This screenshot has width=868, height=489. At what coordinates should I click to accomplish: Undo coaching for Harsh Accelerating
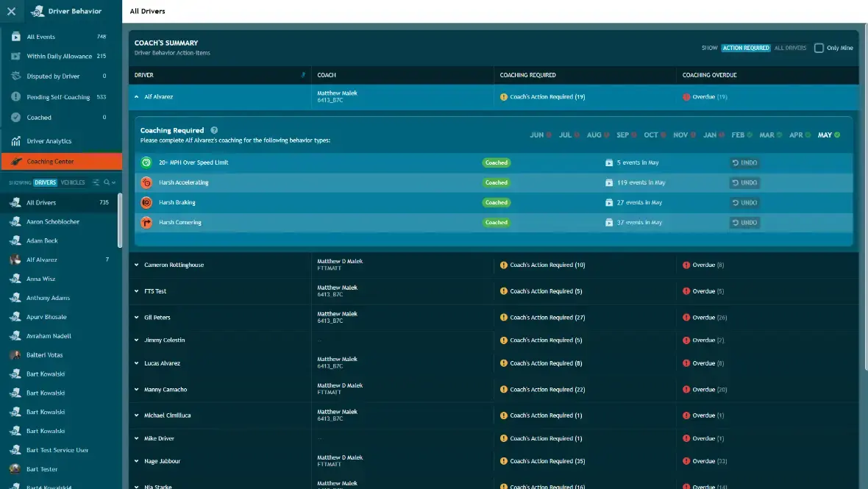(x=744, y=182)
